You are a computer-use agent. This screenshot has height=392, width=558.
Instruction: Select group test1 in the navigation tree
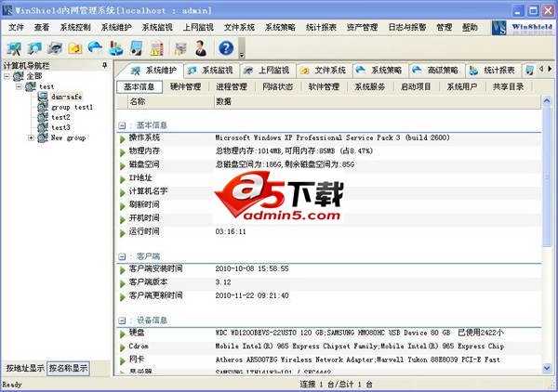tap(73, 107)
